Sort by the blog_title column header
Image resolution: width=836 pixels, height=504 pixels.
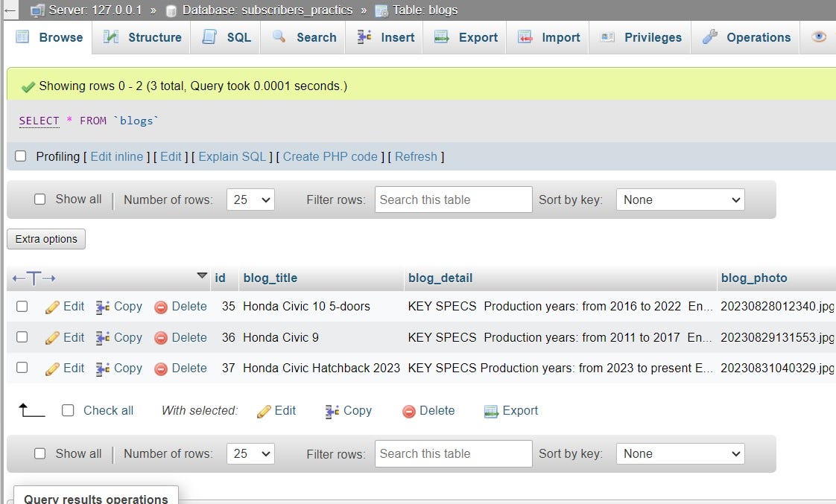pyautogui.click(x=270, y=278)
